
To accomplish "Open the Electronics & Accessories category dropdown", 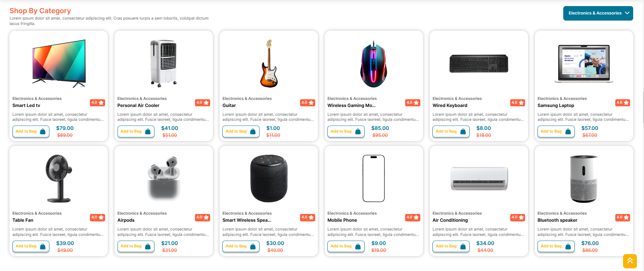I will (x=598, y=13).
